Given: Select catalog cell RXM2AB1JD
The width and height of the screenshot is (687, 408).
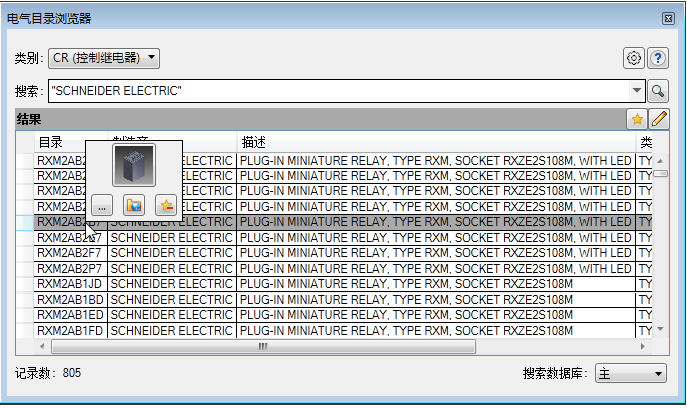Looking at the screenshot, I should pos(71,284).
